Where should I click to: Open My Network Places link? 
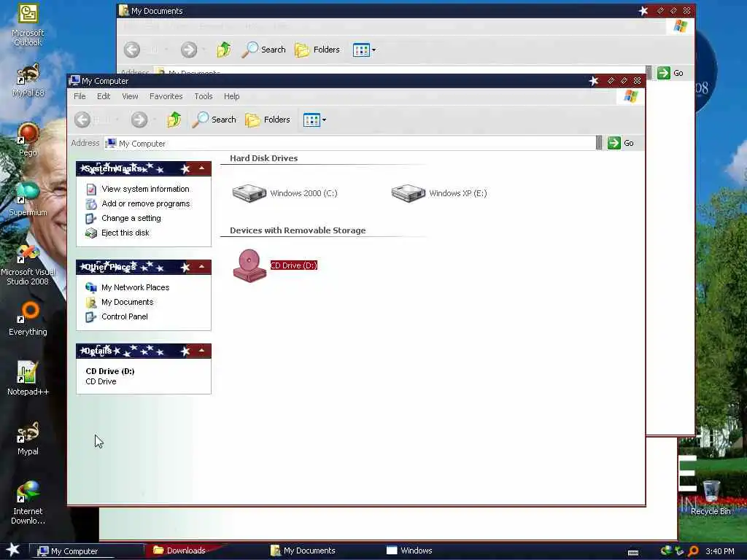tap(135, 287)
